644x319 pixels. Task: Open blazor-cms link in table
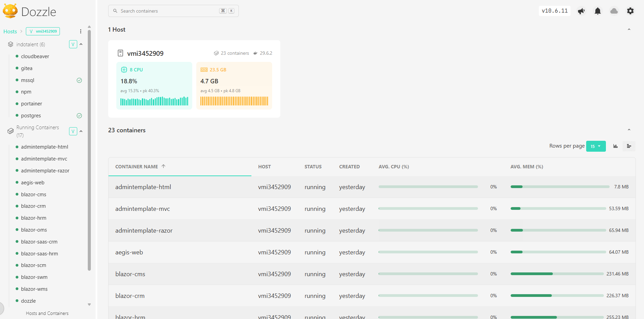130,274
